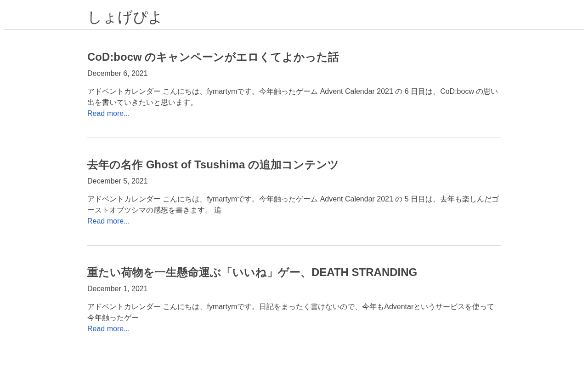The height and width of the screenshot is (368, 588).
Task: Click the CoD:bocw post excerpt paragraph
Action: click(x=293, y=97)
